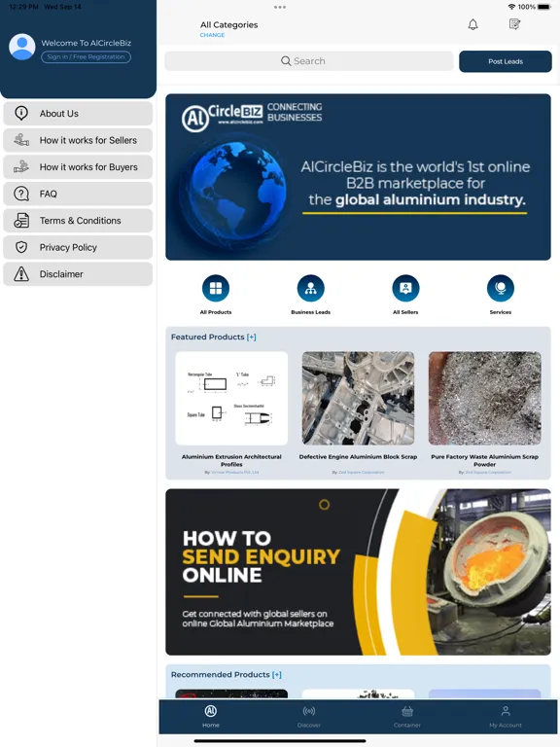The width and height of the screenshot is (560, 747).
Task: Switch to the Discover tab
Action: point(309,717)
